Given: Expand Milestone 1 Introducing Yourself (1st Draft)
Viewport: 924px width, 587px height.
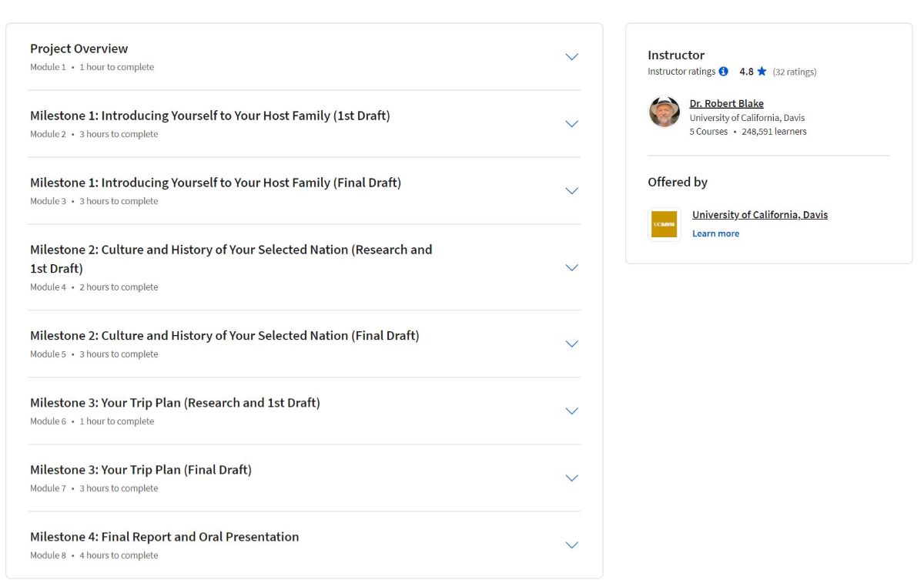Looking at the screenshot, I should tap(571, 123).
